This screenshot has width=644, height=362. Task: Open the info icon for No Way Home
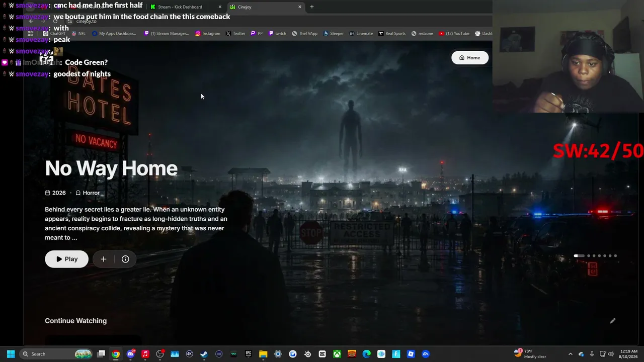125,259
